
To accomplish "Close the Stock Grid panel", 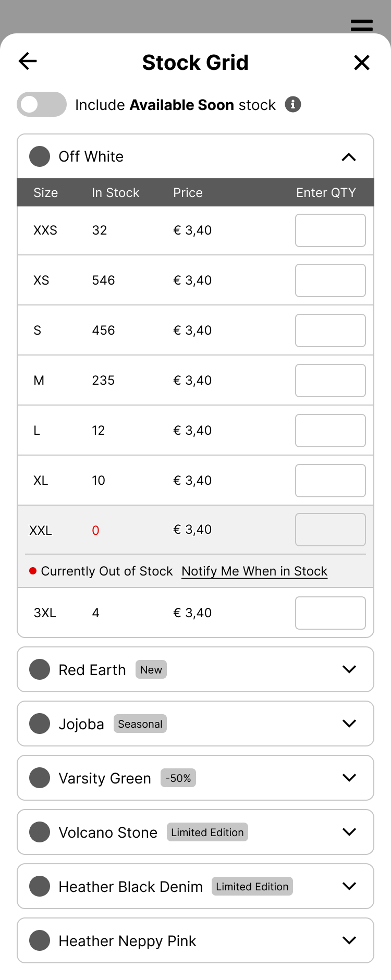I will [x=361, y=63].
